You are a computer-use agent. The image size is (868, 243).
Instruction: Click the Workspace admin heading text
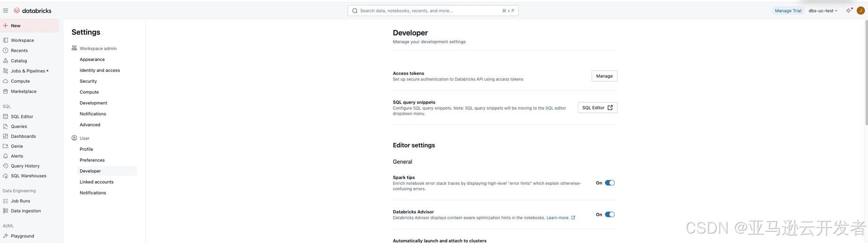[x=98, y=49]
